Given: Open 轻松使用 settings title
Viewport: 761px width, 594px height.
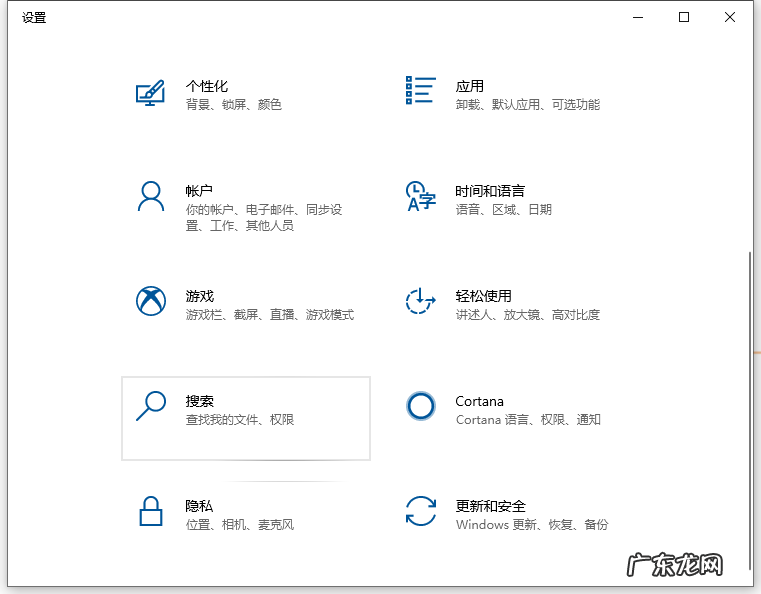Looking at the screenshot, I should (483, 296).
